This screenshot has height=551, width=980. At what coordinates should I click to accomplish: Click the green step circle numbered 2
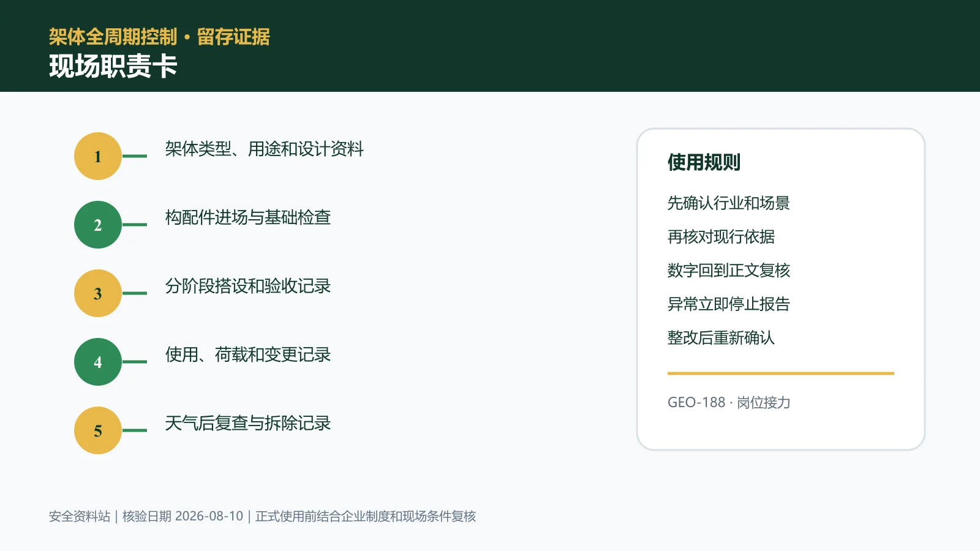pyautogui.click(x=98, y=225)
